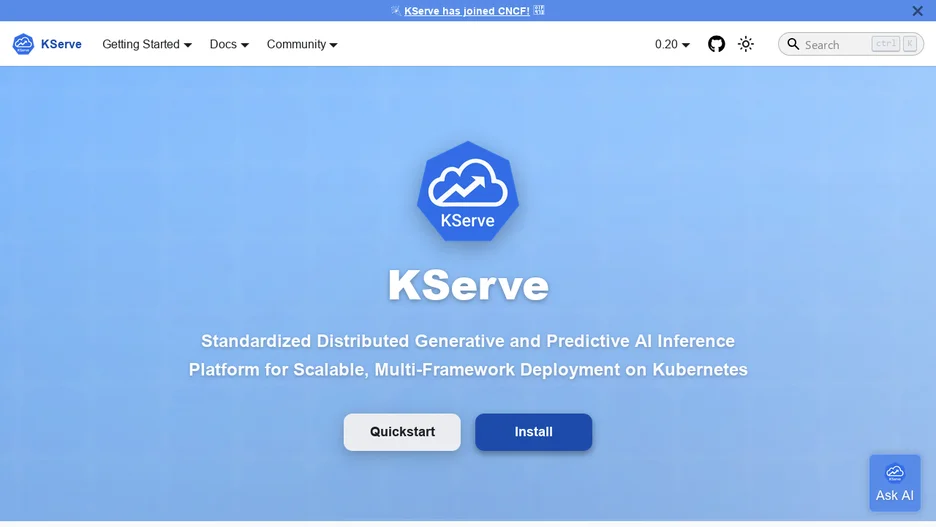The height and width of the screenshot is (527, 936).
Task: Click the KServe brand text in navbar
Action: [61, 44]
